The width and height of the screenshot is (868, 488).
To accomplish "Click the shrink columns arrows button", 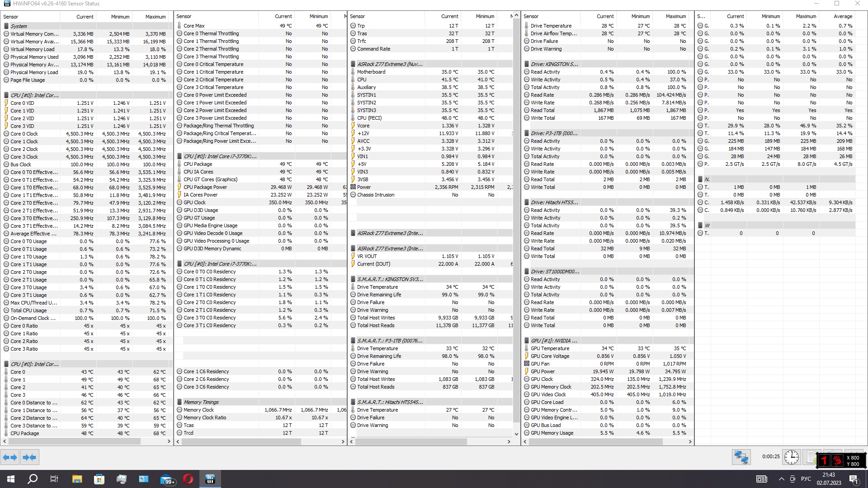I will click(29, 457).
